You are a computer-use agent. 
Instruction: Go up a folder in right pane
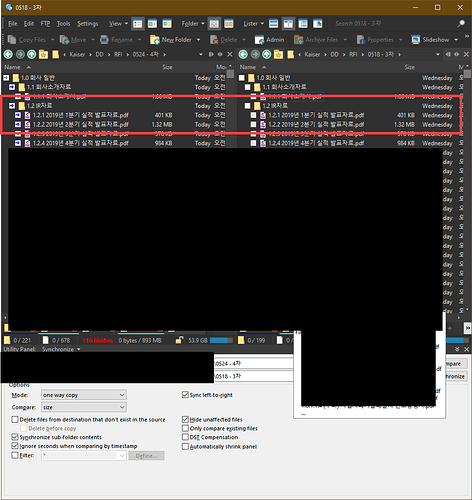267,54
